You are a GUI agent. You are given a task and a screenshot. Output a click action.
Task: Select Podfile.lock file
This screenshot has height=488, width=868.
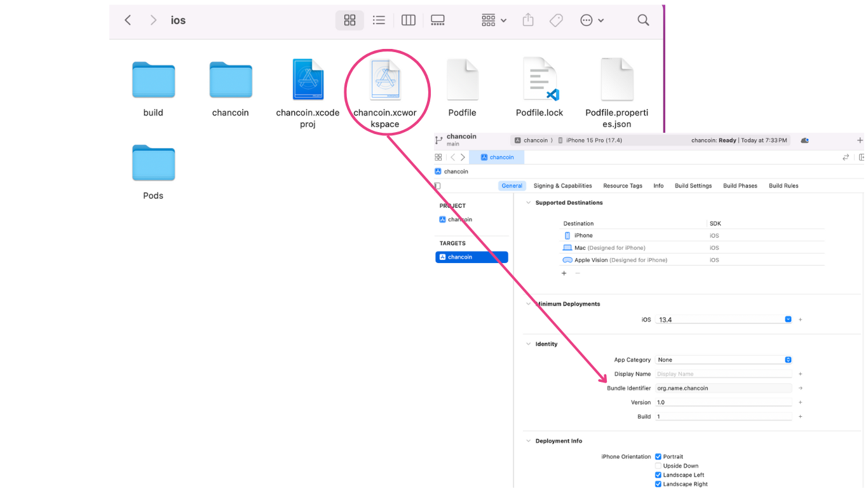540,79
